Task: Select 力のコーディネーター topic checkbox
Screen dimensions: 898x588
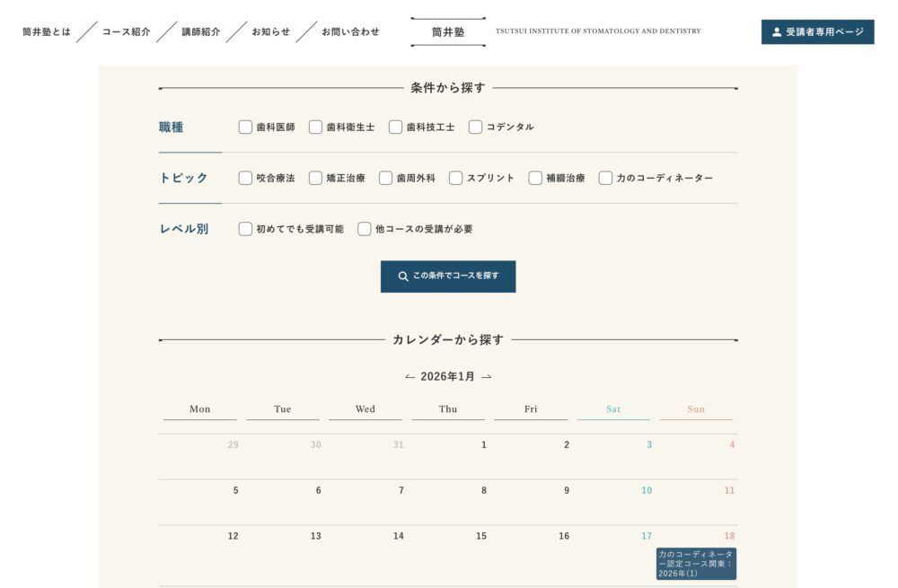Action: coord(605,178)
